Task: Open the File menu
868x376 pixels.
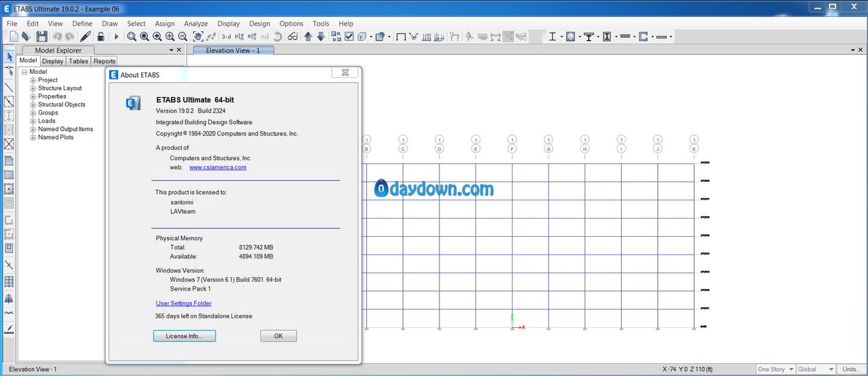Action: pyautogui.click(x=12, y=23)
